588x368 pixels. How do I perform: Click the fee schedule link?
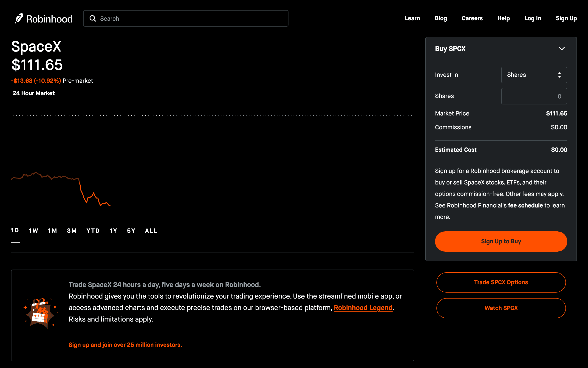525,205
